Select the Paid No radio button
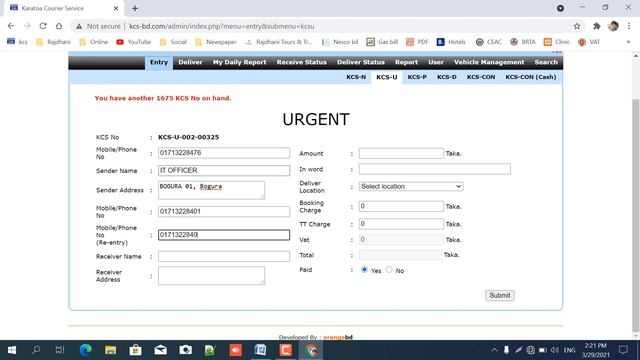The width and height of the screenshot is (640, 360). [389, 270]
